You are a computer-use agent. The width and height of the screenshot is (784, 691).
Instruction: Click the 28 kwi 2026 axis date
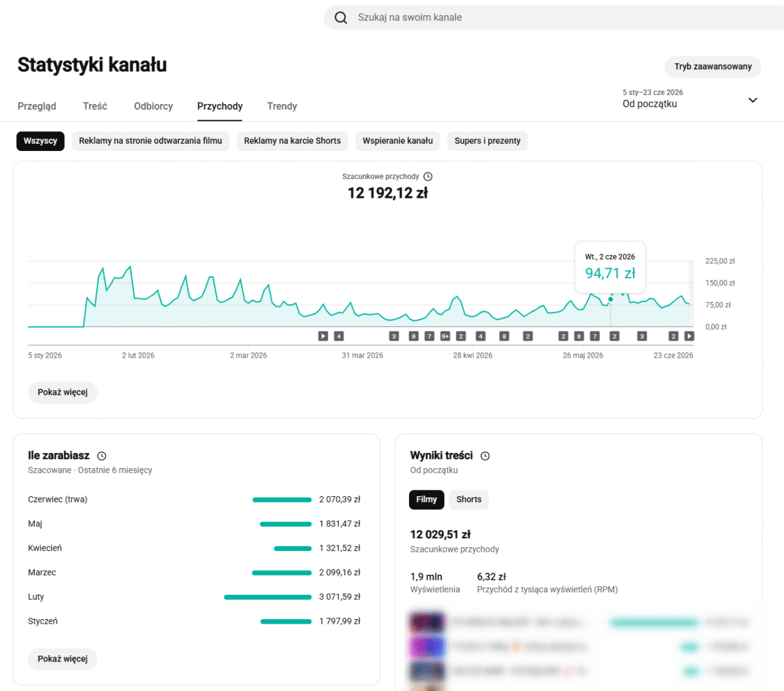[x=473, y=356]
